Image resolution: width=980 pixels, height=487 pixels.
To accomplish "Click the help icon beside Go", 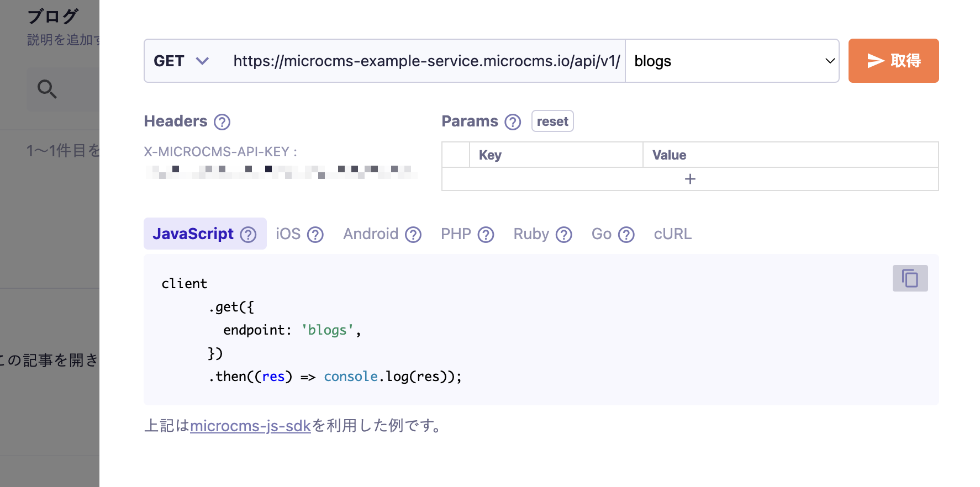I will tap(626, 235).
